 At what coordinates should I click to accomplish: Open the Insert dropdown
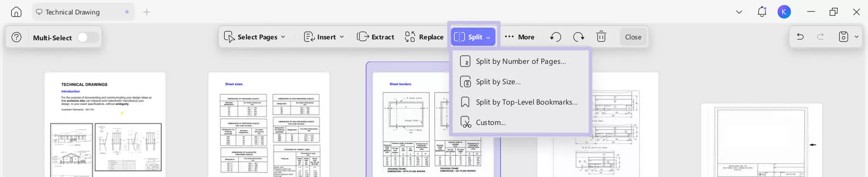(x=324, y=37)
